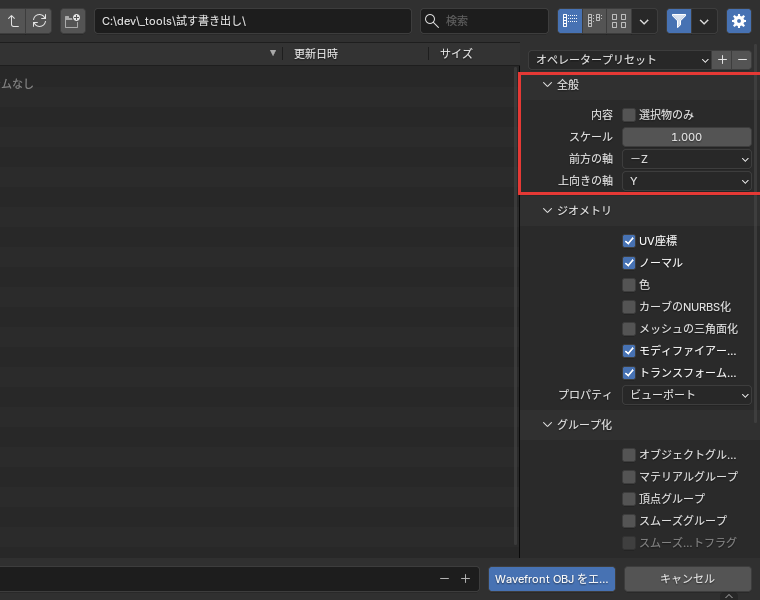Enable 色 checkbox

[x=629, y=285]
